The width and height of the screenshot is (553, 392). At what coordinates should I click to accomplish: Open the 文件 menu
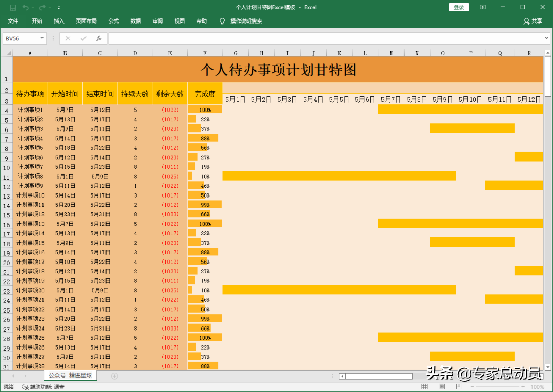13,21
